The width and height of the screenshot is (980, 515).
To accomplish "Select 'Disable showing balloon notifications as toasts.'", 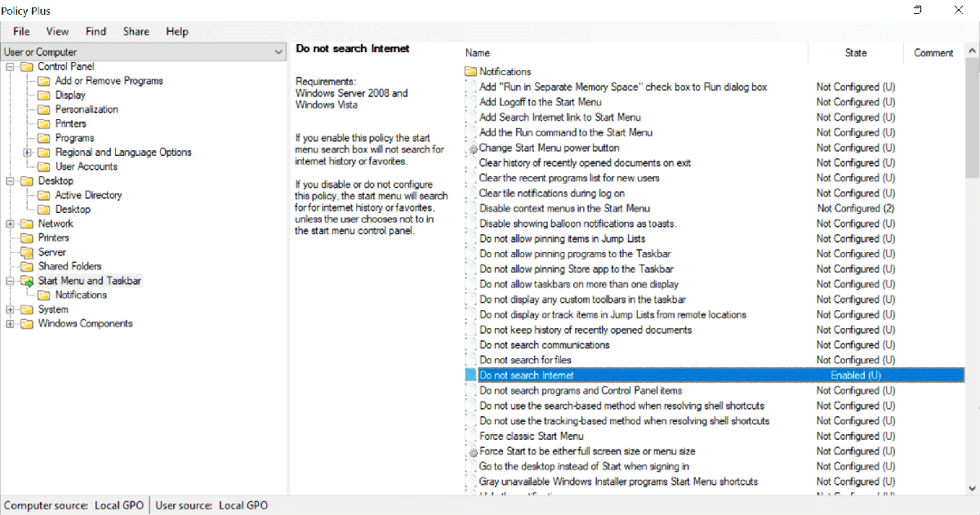I will tap(578, 224).
